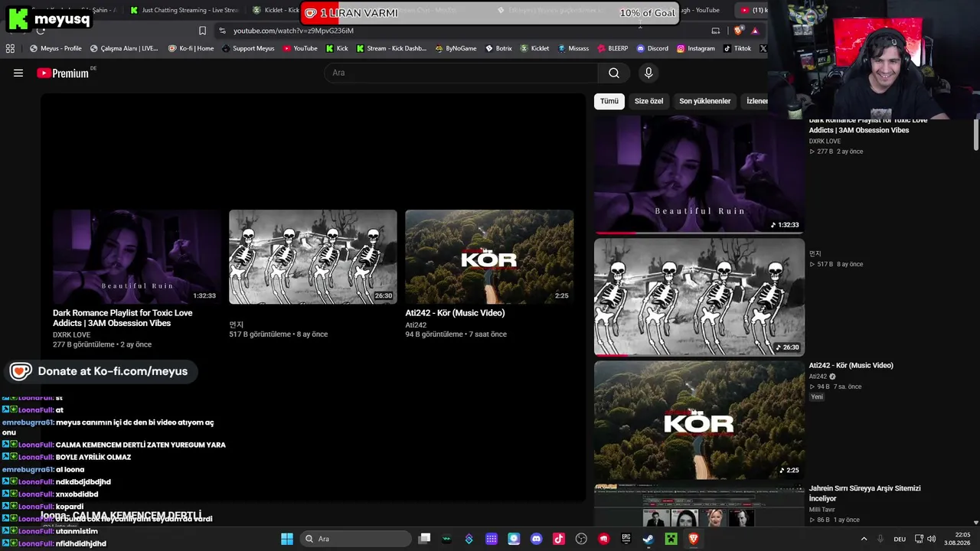
Task: Grab the YouTube sidebar vertical scrollbar
Action: (976, 135)
